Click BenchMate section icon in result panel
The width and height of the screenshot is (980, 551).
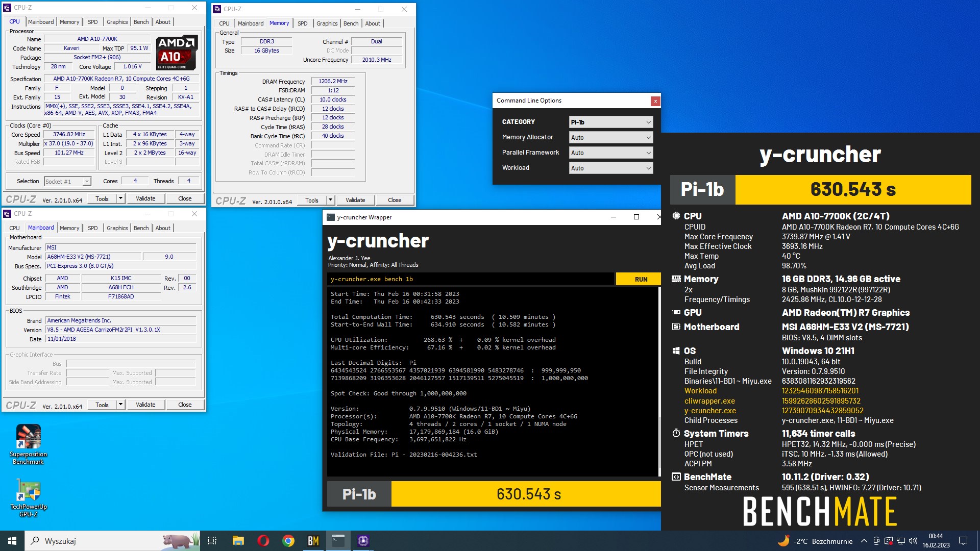(676, 477)
